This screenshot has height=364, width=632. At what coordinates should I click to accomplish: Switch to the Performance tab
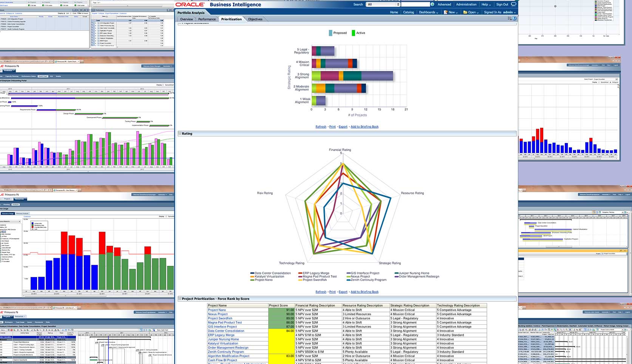point(207,19)
